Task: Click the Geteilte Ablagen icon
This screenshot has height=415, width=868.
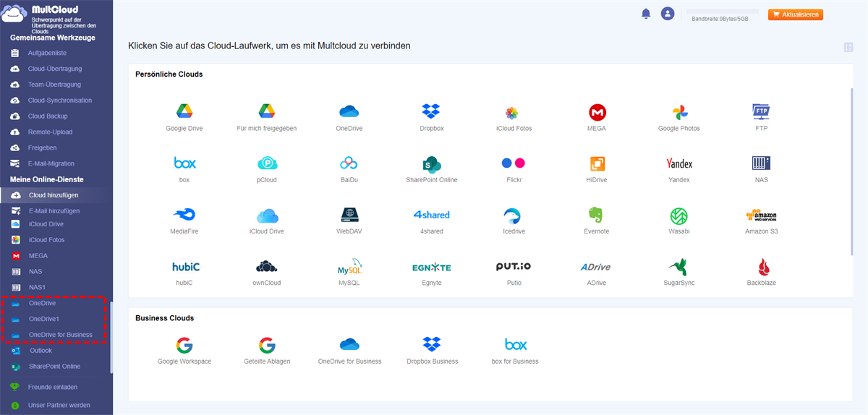Action: point(267,344)
